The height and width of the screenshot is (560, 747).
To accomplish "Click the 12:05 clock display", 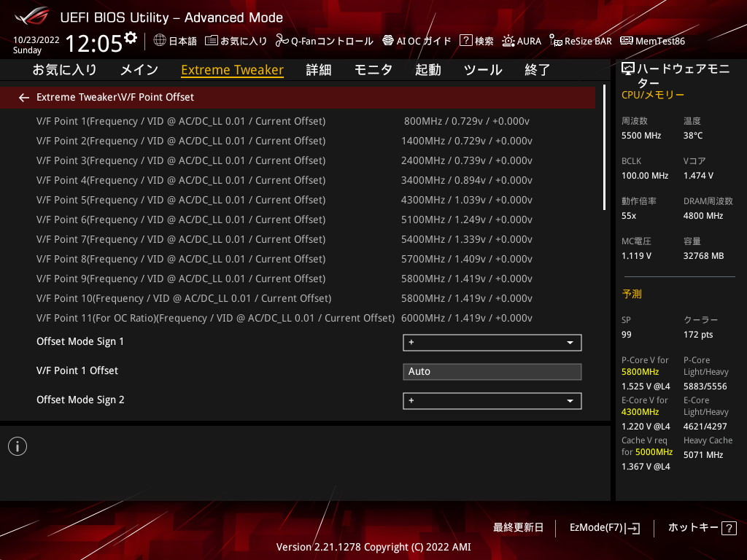I will click(94, 44).
